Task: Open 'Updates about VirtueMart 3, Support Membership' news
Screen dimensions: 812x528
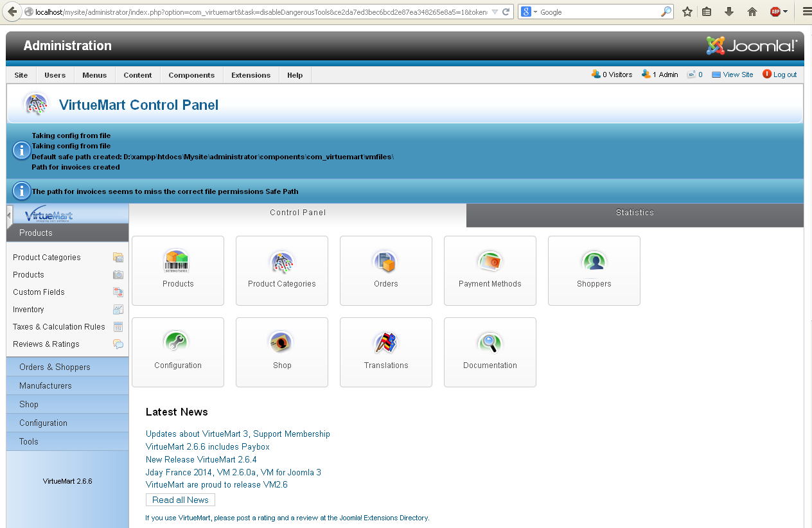Action: pos(238,434)
